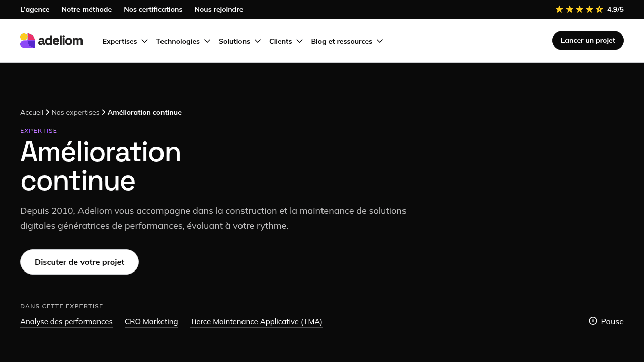Follow the Nos expertises breadcrumb link
This screenshot has width=644, height=362.
(75, 112)
